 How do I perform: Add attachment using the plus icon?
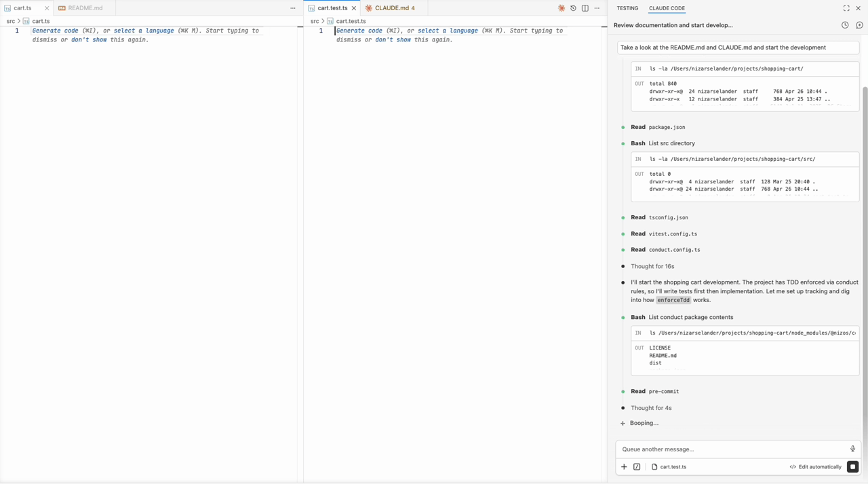(624, 466)
